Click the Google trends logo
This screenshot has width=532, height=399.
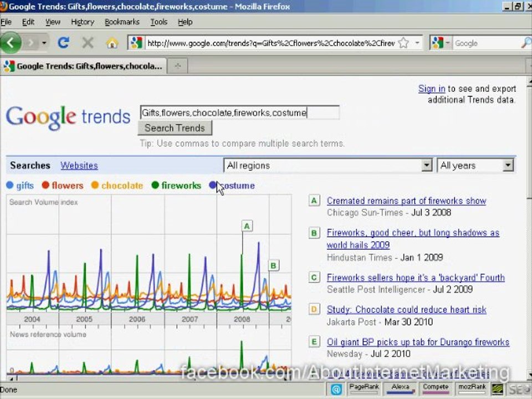[x=68, y=117]
